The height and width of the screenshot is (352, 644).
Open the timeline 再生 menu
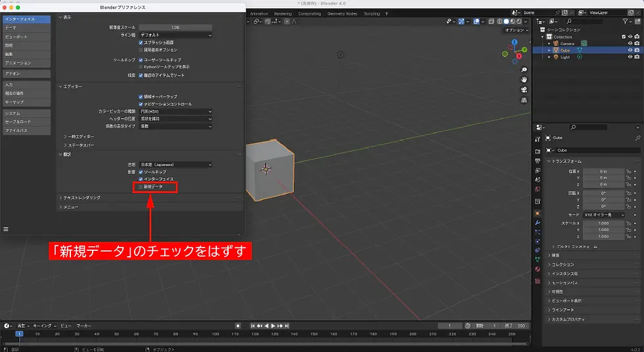23,326
